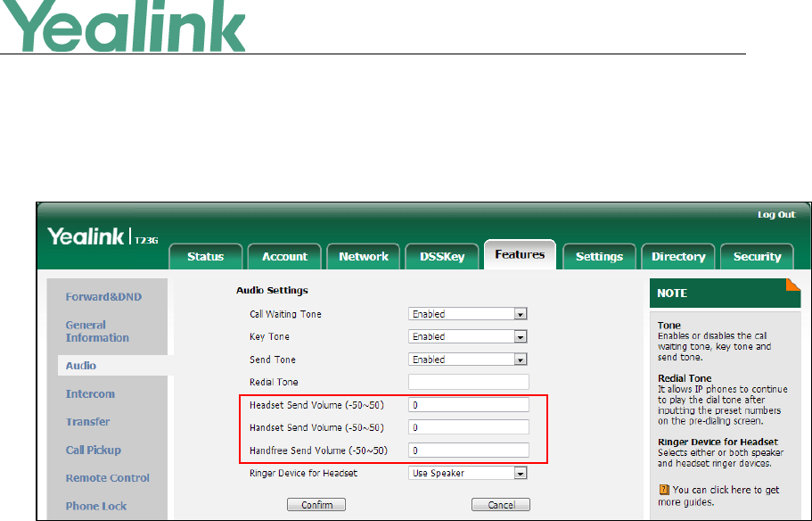This screenshot has width=812, height=521.
Task: Click the orange corner icon on NOTE panel
Action: [793, 285]
